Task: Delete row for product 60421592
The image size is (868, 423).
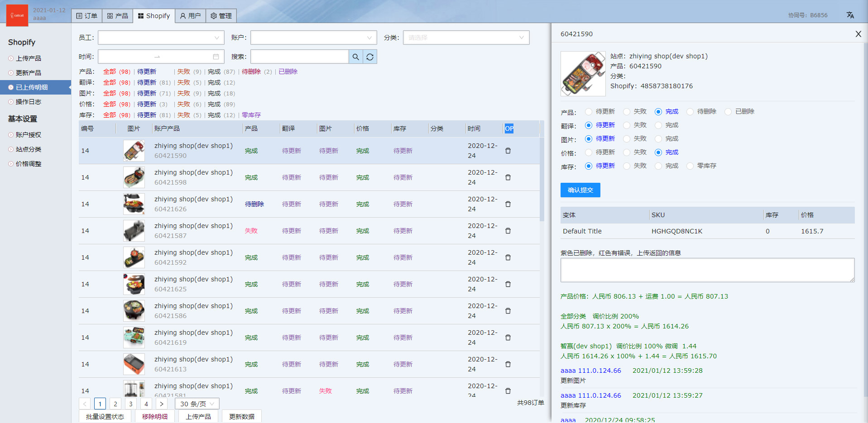Action: click(x=508, y=257)
